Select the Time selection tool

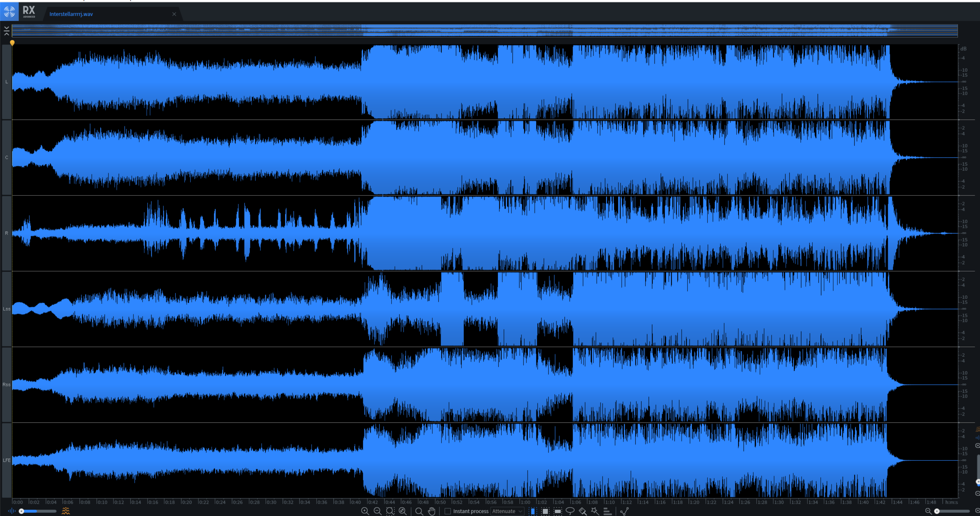[x=533, y=511]
